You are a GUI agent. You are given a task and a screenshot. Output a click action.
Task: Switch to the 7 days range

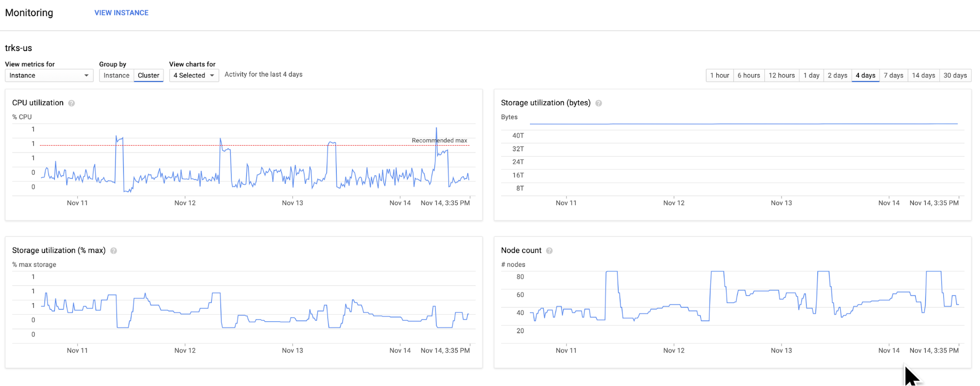(x=893, y=76)
